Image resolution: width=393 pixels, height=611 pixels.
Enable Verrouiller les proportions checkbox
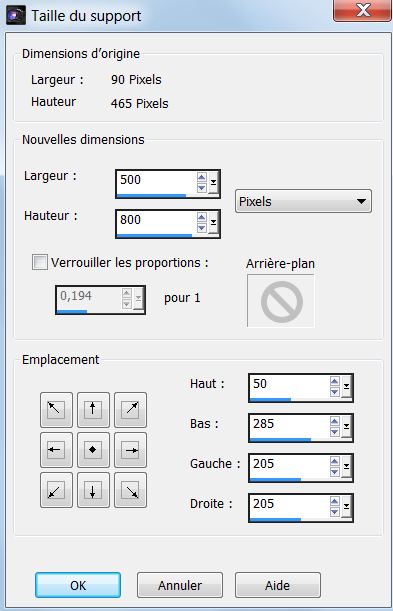40,262
